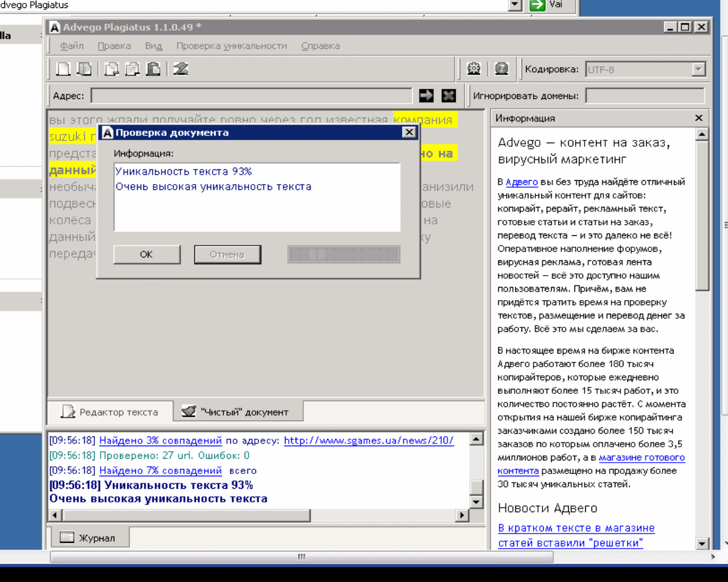Open the Файл menu
The width and height of the screenshot is (728, 582).
click(72, 46)
